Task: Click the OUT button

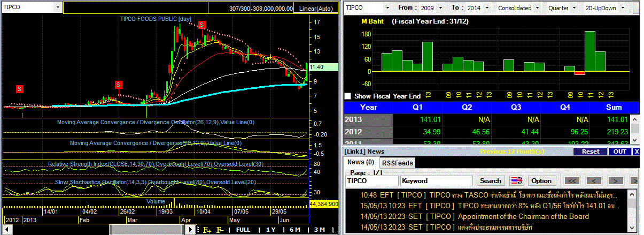Action: click(x=619, y=151)
